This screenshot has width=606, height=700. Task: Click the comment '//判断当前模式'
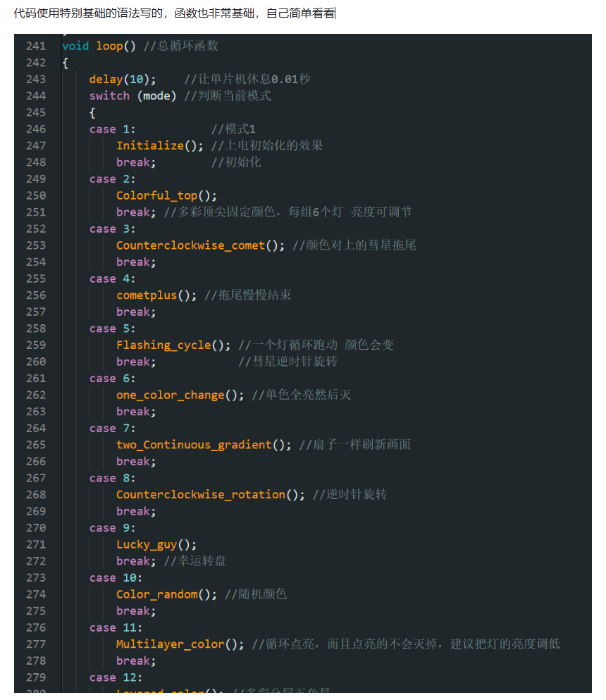(x=228, y=96)
